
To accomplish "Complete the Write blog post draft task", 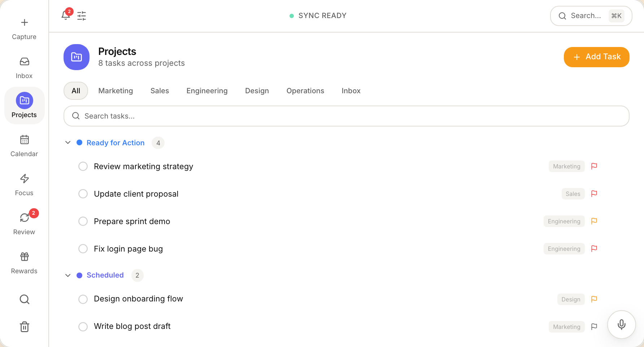I will point(83,326).
